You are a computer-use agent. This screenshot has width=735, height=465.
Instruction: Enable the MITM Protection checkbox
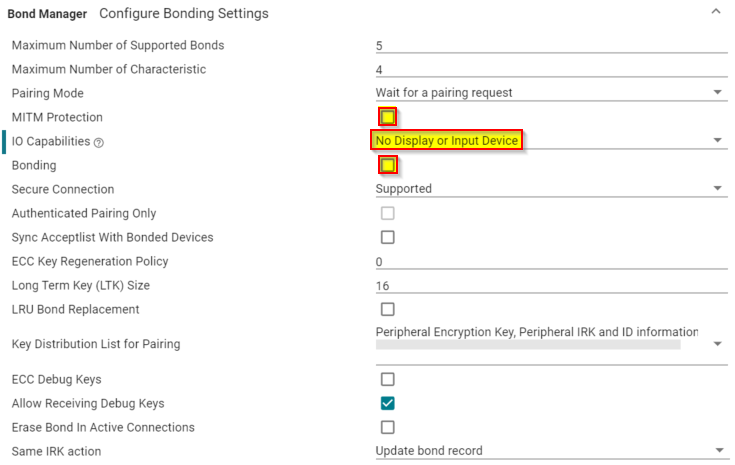(388, 117)
